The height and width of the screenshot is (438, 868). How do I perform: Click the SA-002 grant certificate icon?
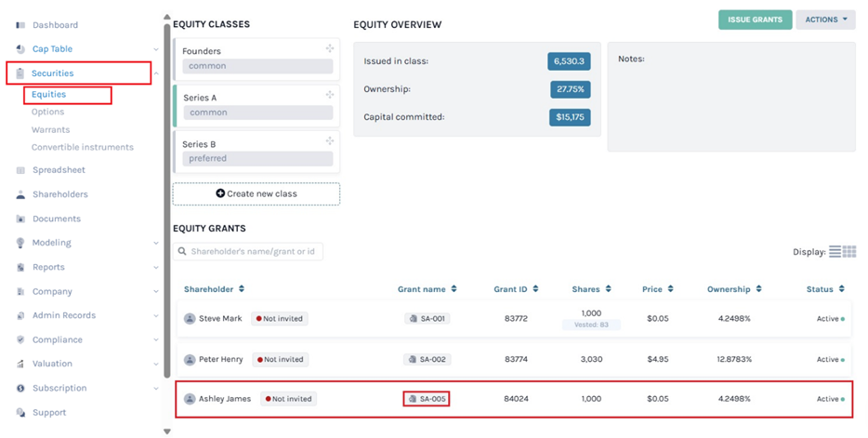(413, 359)
